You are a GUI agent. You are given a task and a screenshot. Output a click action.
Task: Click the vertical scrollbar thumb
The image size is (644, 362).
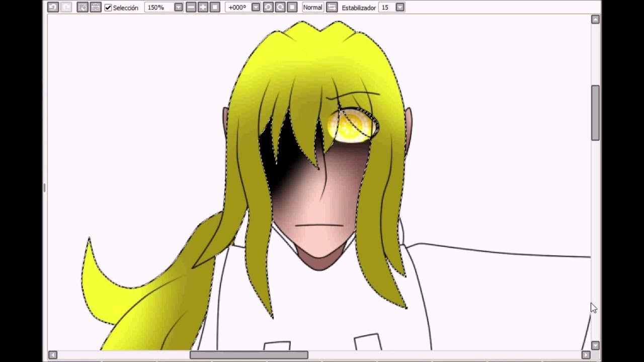pyautogui.click(x=595, y=113)
